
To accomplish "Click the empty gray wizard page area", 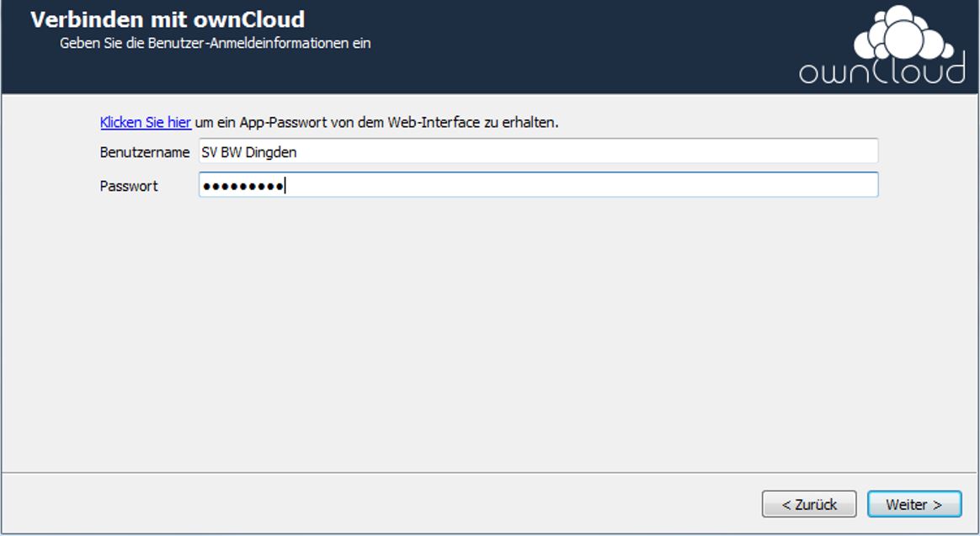I will tap(488, 337).
